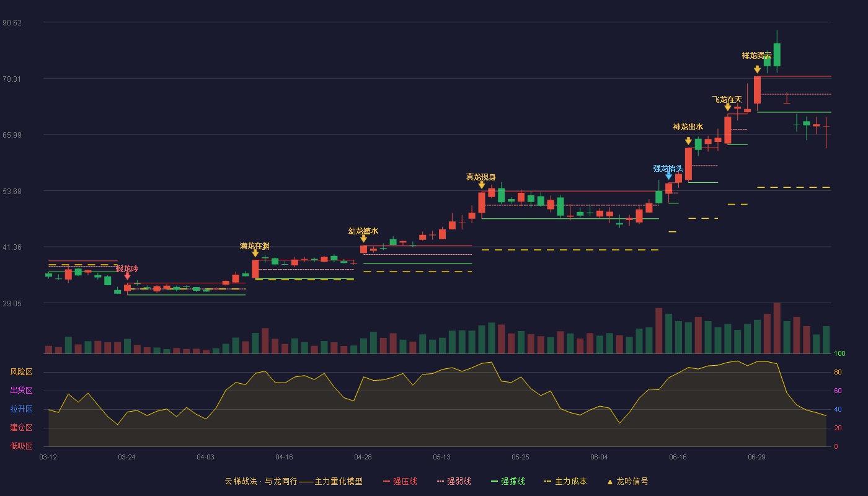
Task: Toggle the 强弱线 dashed legend entry
Action: 454,481
